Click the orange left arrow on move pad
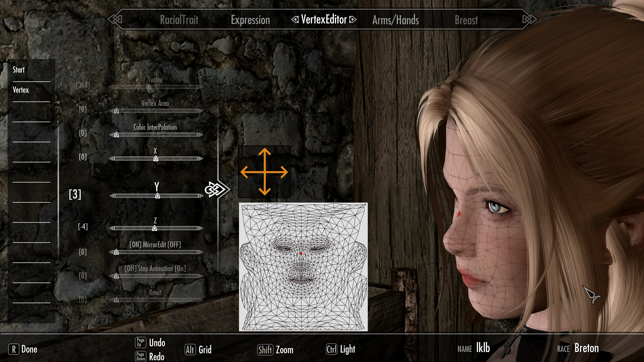This screenshot has width=644, height=362. [x=245, y=172]
